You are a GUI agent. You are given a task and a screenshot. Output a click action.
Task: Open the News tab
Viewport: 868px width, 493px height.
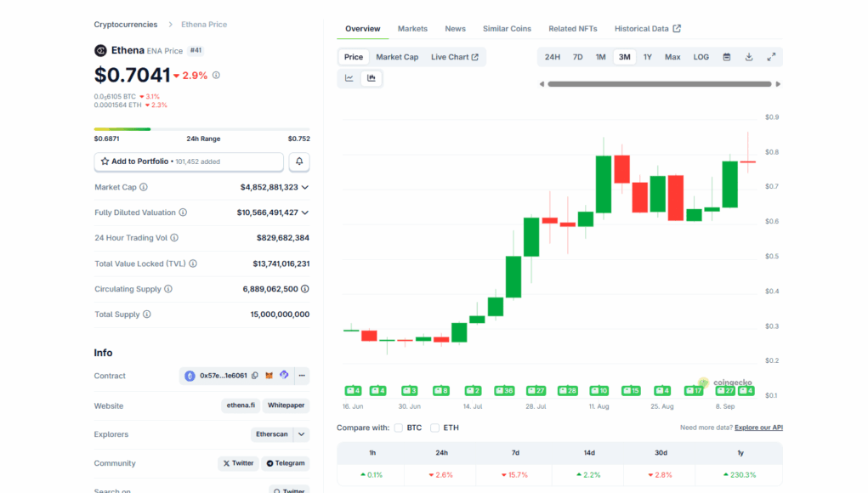point(455,29)
